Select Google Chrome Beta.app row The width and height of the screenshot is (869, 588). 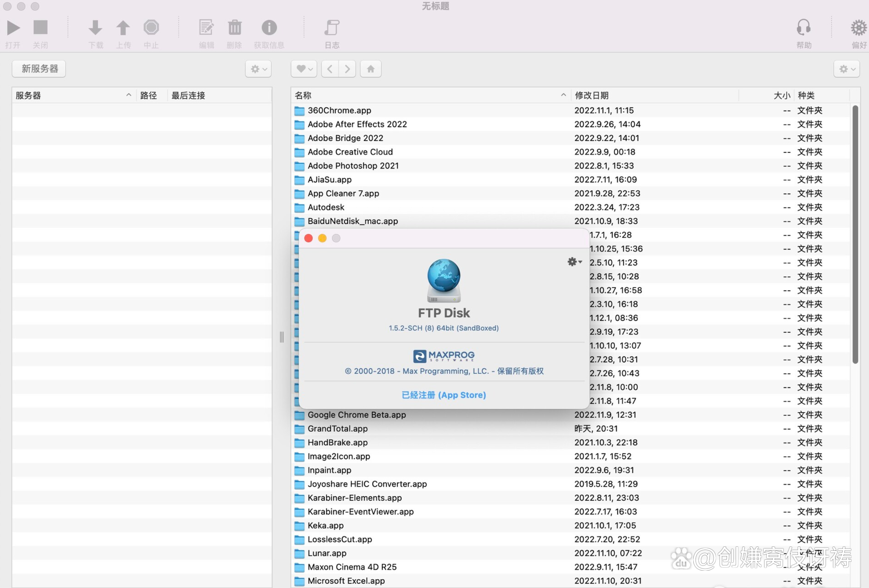(x=570, y=415)
